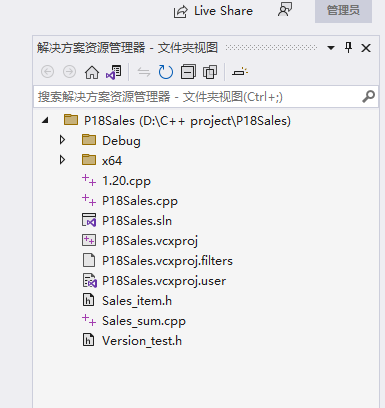This screenshot has width=385, height=408.
Task: Click the project icon beside P18Sales.vcxproj
Action: [x=89, y=240]
